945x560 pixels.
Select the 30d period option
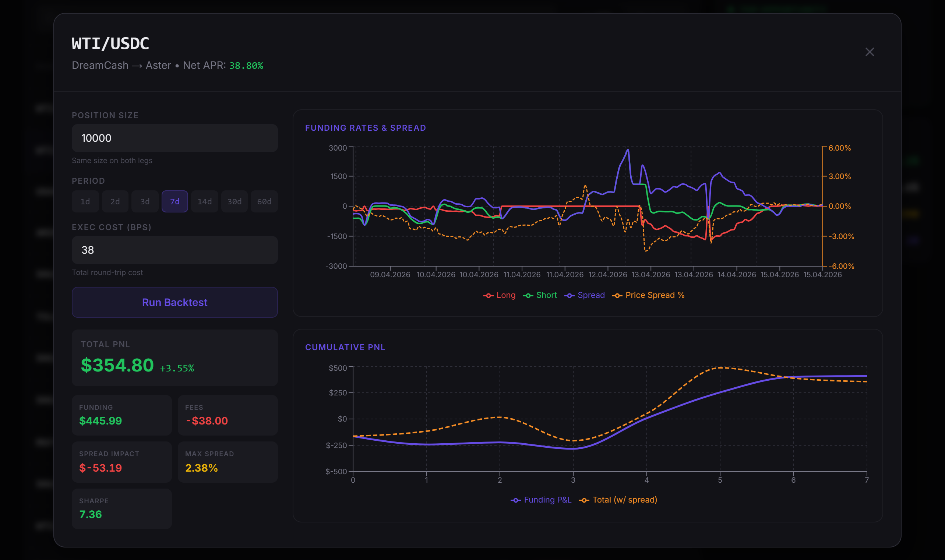pos(234,201)
